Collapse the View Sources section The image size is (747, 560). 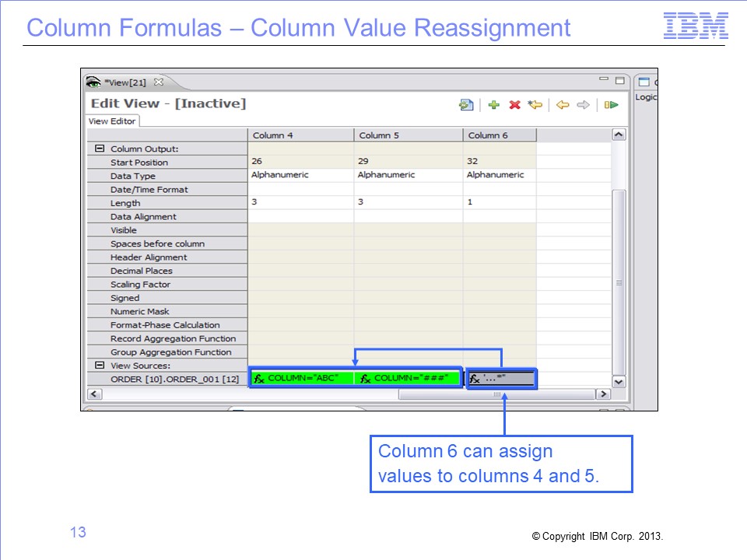100,366
